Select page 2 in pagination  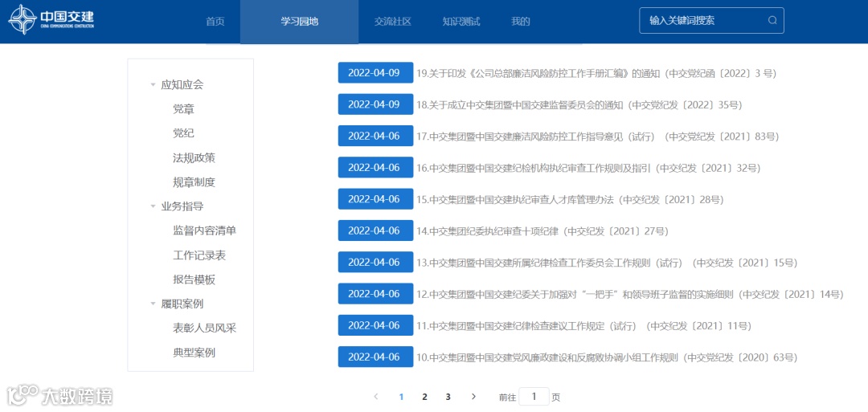coord(424,397)
